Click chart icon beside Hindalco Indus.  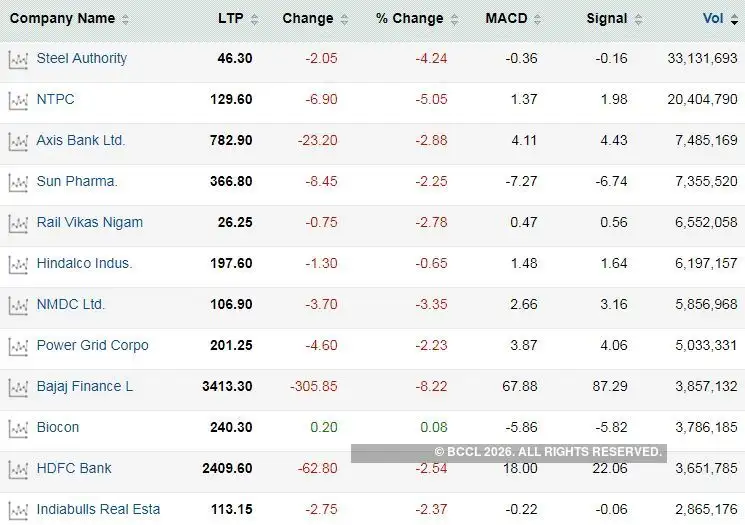pyautogui.click(x=17, y=264)
